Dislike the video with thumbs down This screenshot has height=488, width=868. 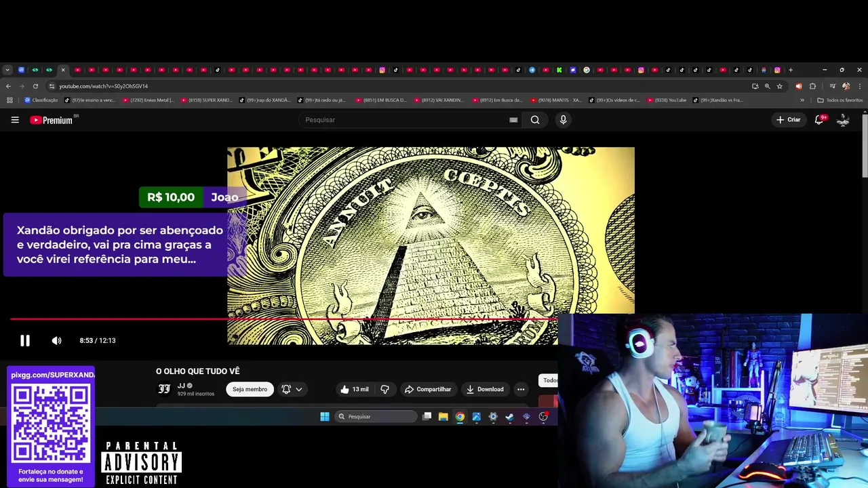pyautogui.click(x=384, y=389)
